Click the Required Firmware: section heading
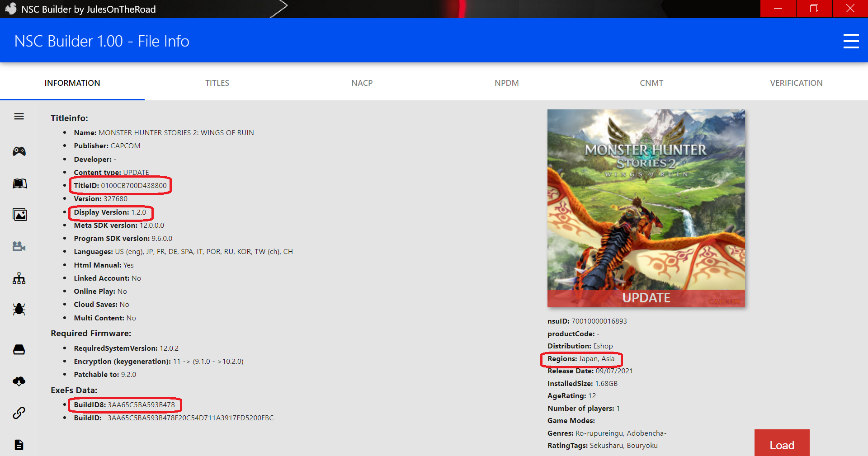The image size is (868, 456). coord(91,333)
